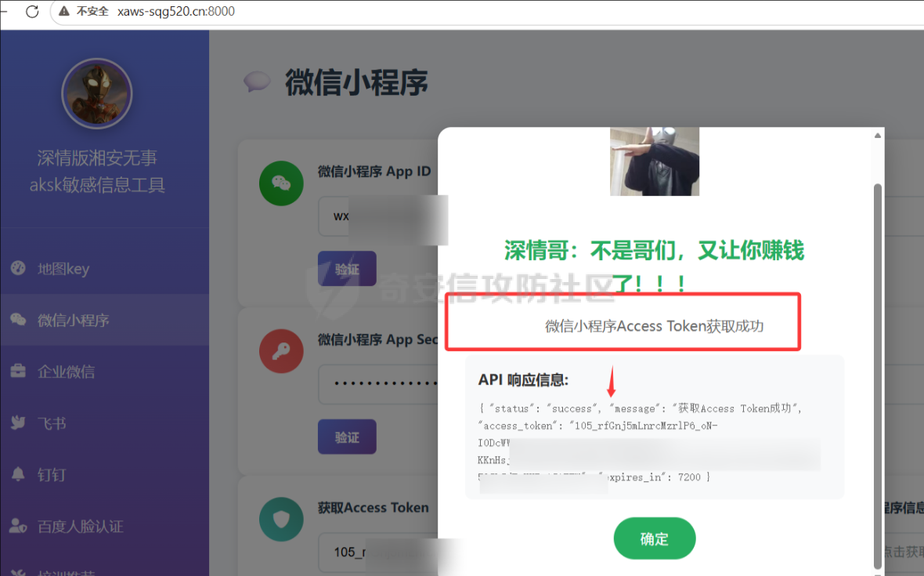The height and width of the screenshot is (576, 924).
Task: Click the WeChat icon beside 微信小程序 in sidebar
Action: pyautogui.click(x=18, y=320)
